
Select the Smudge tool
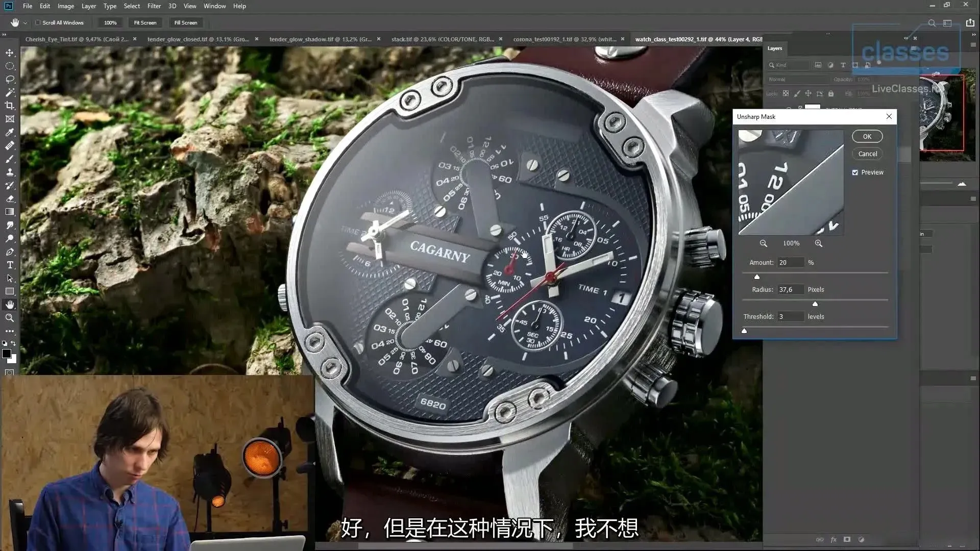[x=10, y=225]
